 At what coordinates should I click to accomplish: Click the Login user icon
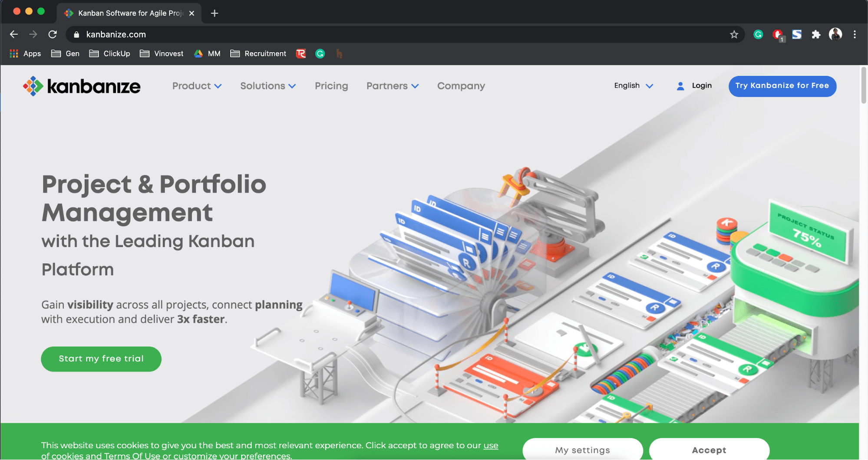[680, 86]
